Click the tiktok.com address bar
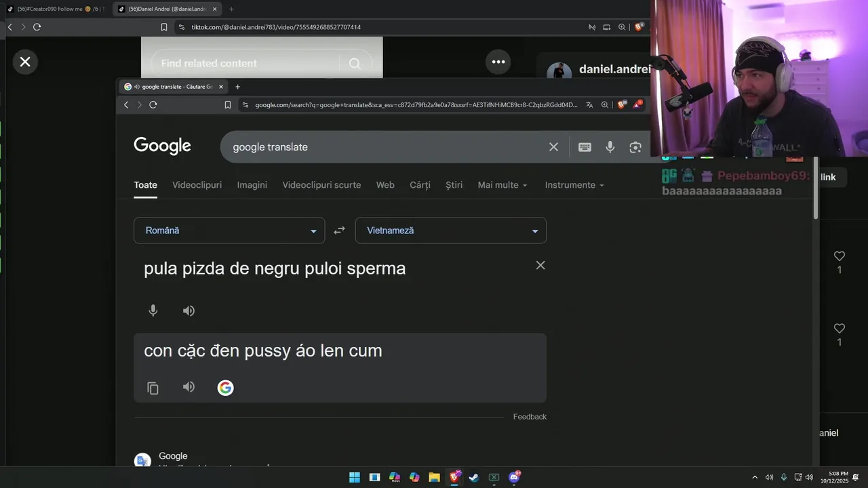Viewport: 868px width, 488px height. (x=380, y=27)
